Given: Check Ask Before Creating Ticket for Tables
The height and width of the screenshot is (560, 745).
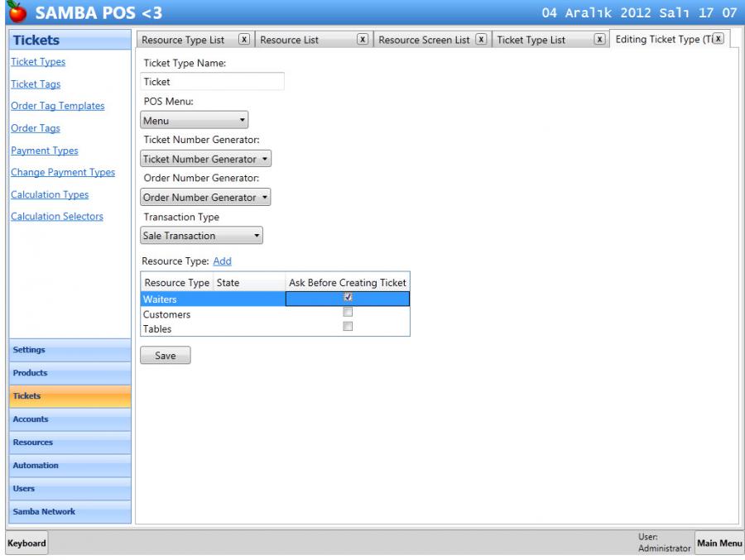Looking at the screenshot, I should pos(348,327).
